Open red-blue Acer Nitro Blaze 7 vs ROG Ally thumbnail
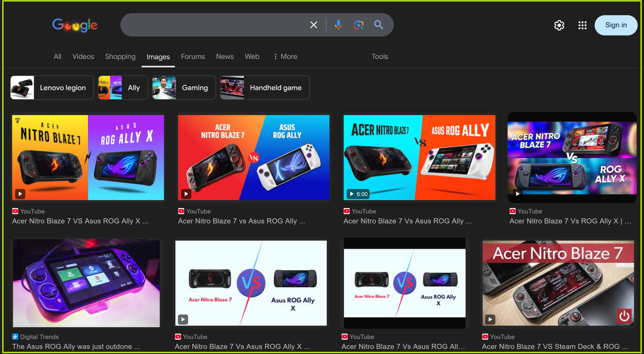Image resolution: width=644 pixels, height=354 pixels. point(254,157)
